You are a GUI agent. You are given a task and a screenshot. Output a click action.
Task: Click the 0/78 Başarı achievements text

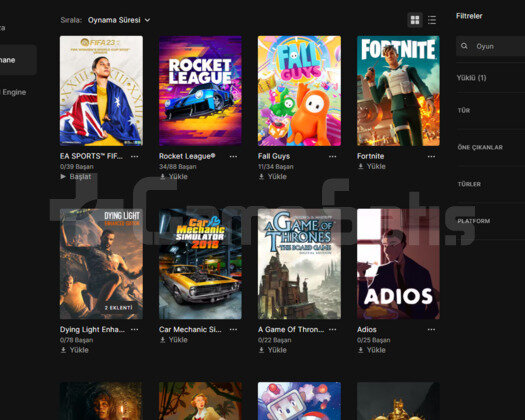77,340
